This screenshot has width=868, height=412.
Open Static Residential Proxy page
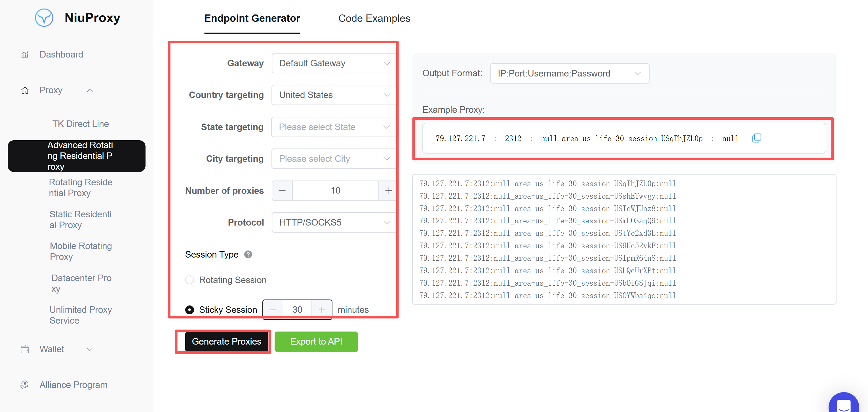click(x=81, y=220)
